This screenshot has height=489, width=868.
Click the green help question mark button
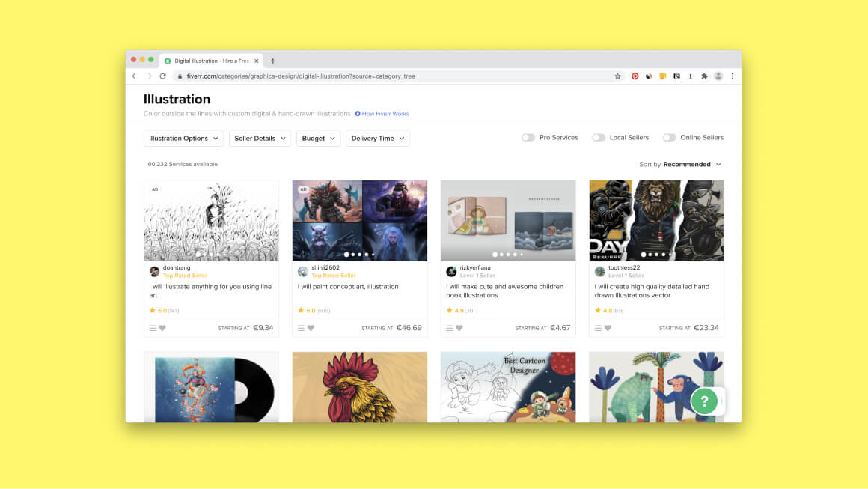point(704,401)
